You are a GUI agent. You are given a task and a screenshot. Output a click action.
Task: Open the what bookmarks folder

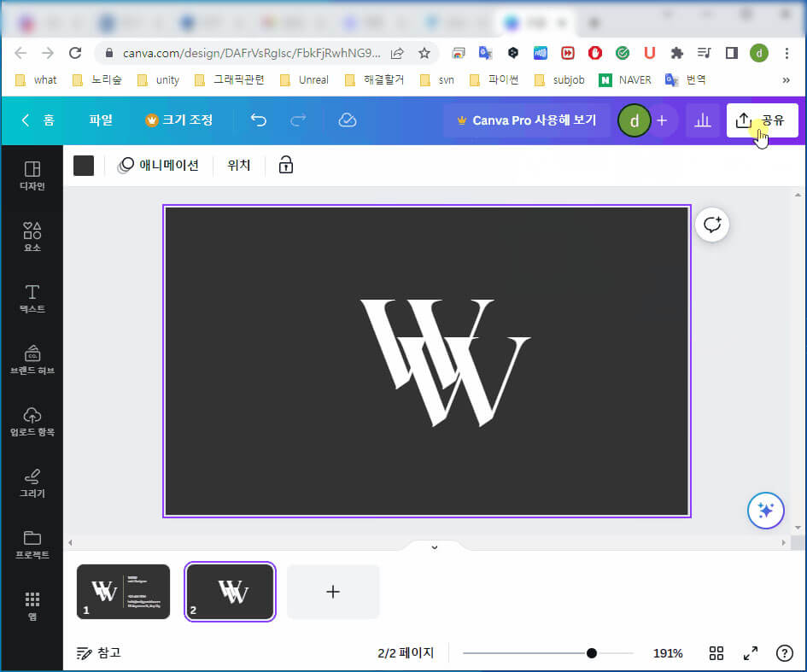[36, 79]
